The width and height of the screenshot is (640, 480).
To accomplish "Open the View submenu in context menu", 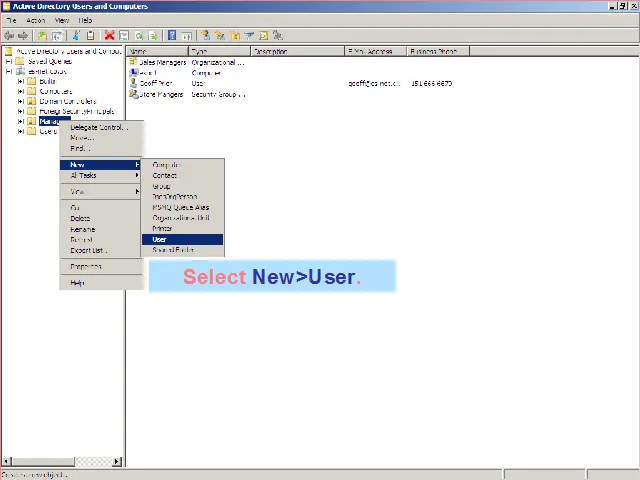I will [100, 191].
